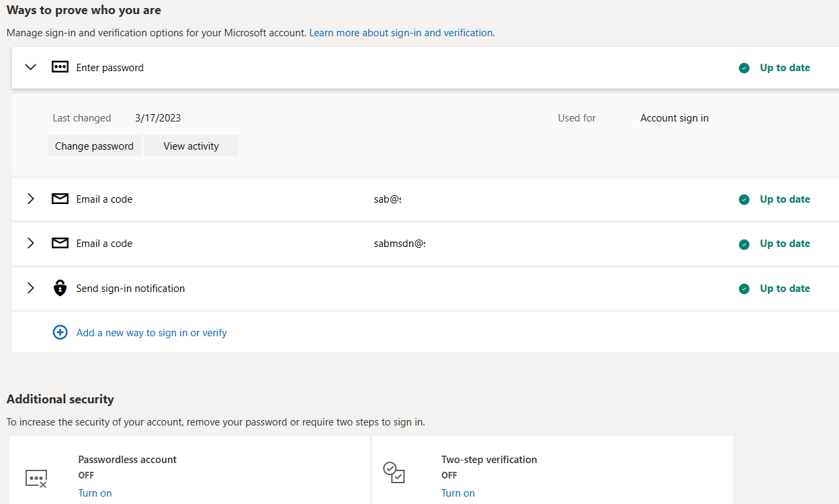The width and height of the screenshot is (839, 504).
Task: Click the password dots icon
Action: (x=60, y=67)
